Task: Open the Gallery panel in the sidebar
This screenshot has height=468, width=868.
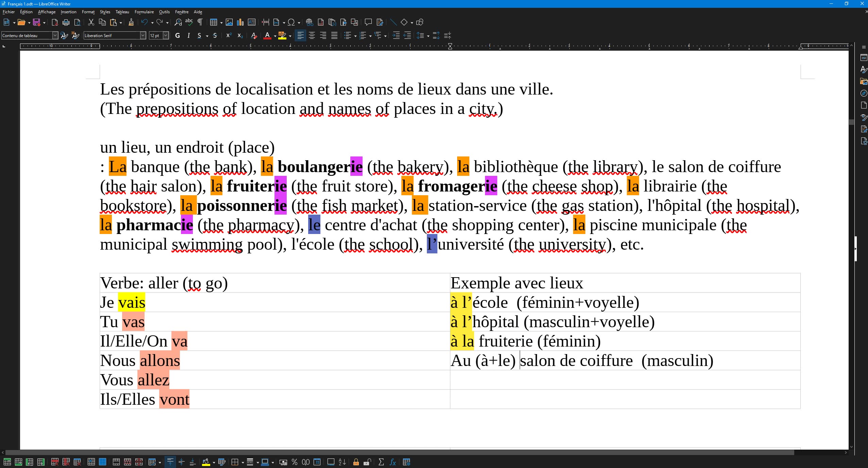Action: [864, 81]
